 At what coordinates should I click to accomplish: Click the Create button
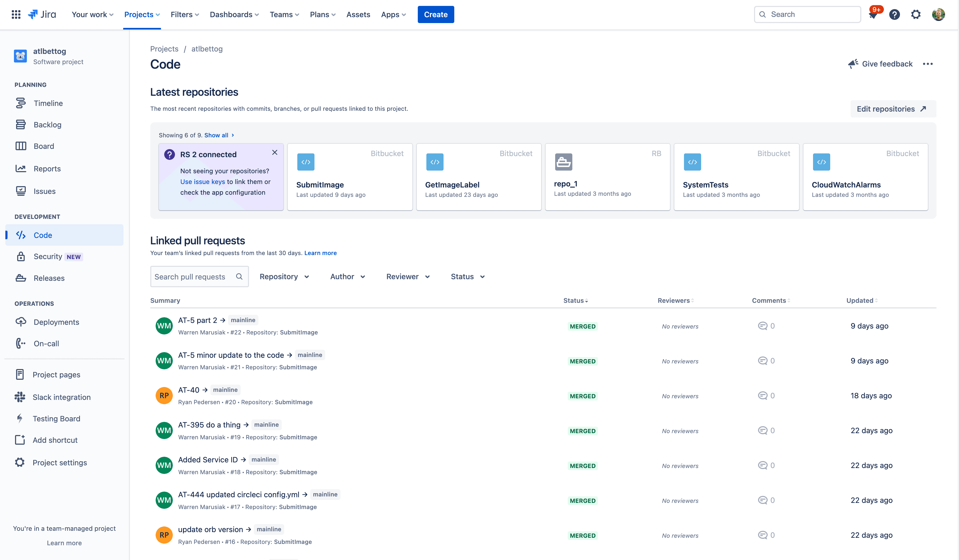[436, 14]
